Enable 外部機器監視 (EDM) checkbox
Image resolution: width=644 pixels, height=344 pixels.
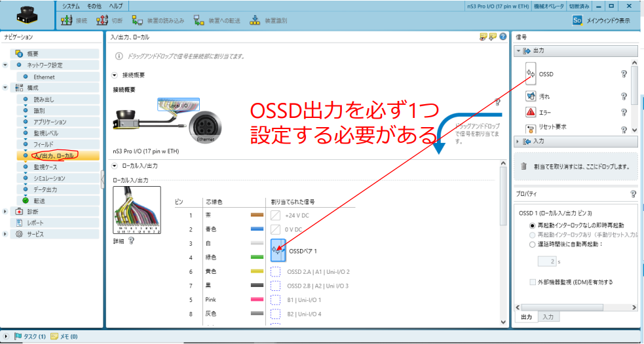pyautogui.click(x=533, y=282)
